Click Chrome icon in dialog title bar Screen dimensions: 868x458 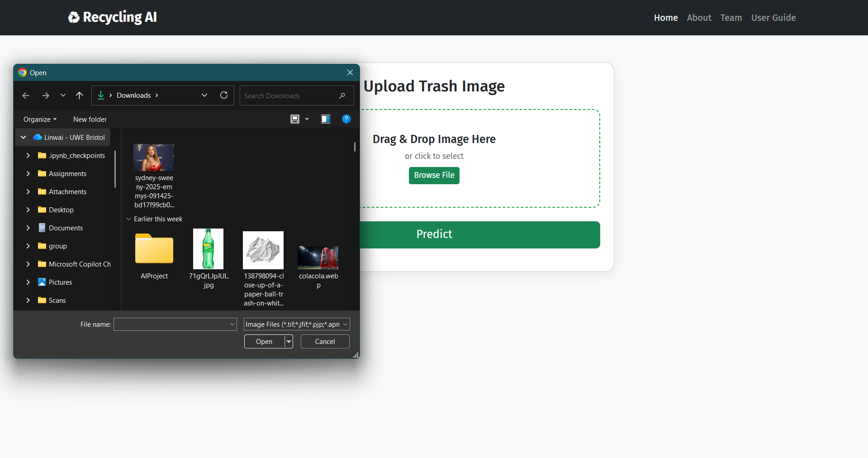[22, 72]
